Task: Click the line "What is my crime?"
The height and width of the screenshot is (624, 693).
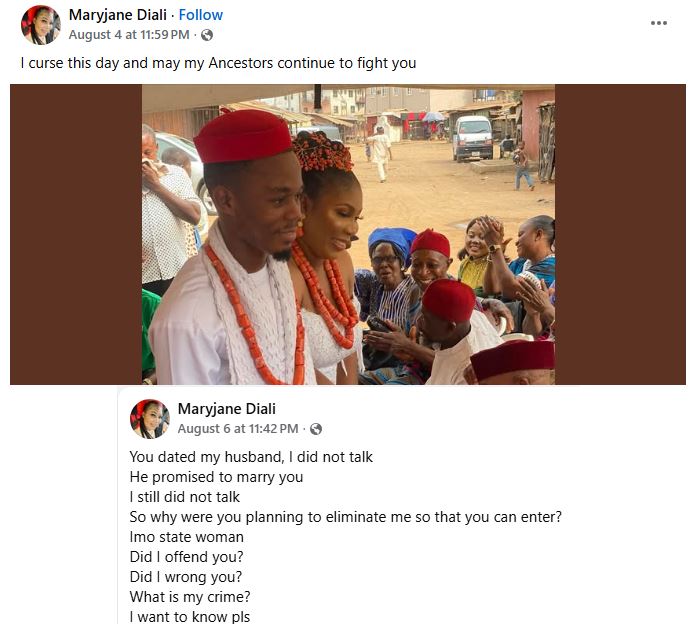Action: tap(187, 597)
